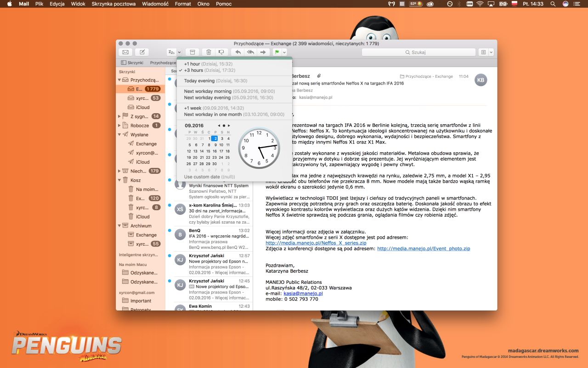Reply all using the double arrow icon
Image resolution: width=588 pixels, height=368 pixels.
coord(250,52)
